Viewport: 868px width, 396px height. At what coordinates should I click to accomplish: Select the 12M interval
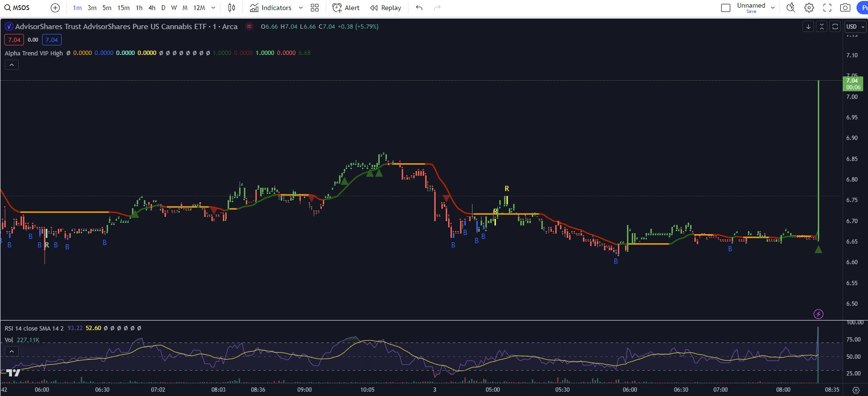(x=199, y=8)
